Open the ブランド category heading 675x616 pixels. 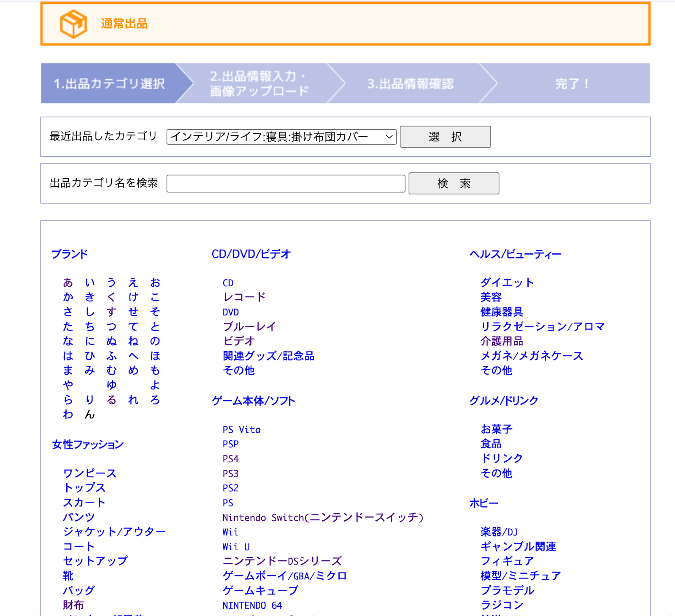pyautogui.click(x=70, y=254)
